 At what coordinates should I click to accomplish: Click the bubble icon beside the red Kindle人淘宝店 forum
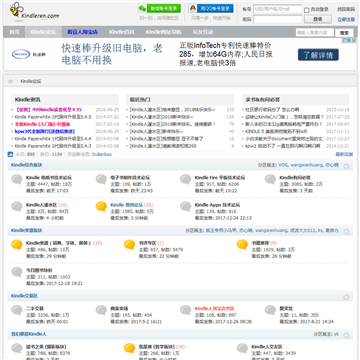coord(186,310)
